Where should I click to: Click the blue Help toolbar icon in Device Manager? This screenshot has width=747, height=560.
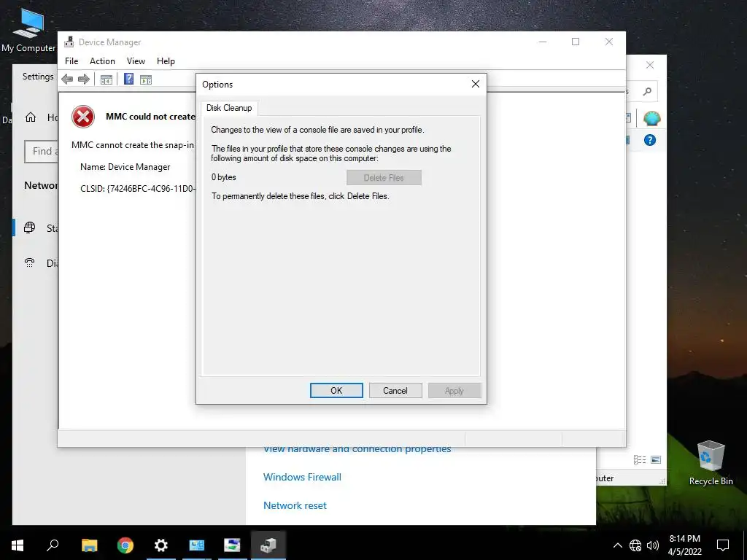tap(128, 79)
